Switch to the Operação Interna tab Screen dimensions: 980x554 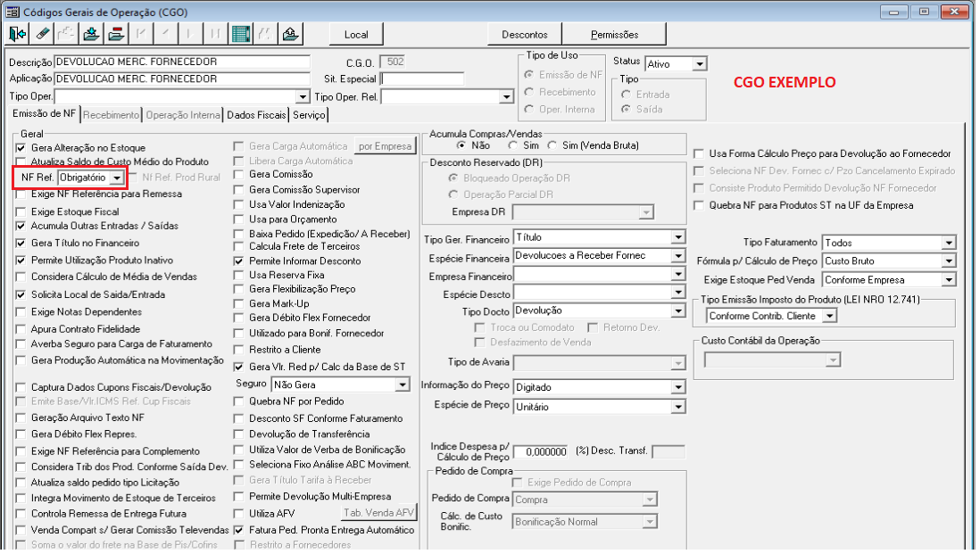(183, 115)
